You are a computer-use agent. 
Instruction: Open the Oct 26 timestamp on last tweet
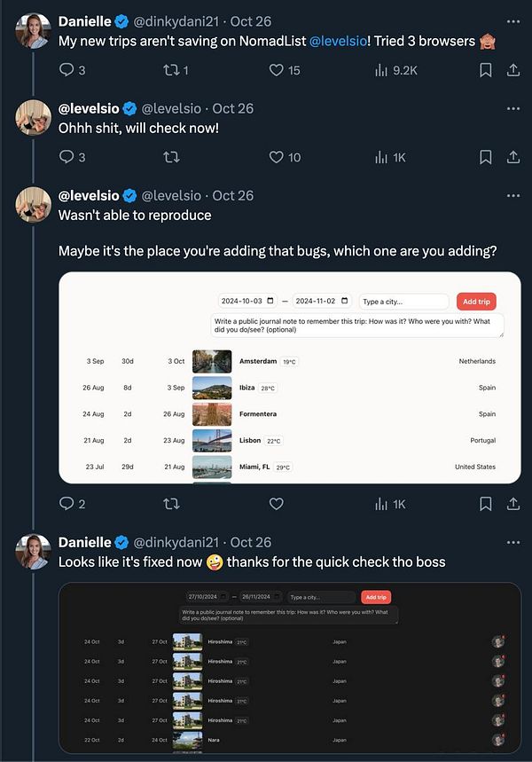[x=251, y=542]
